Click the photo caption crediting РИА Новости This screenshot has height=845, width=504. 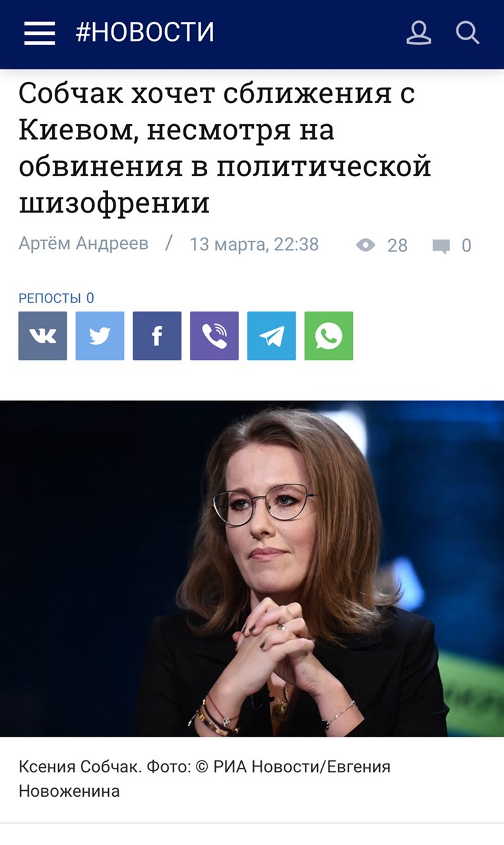click(x=205, y=779)
